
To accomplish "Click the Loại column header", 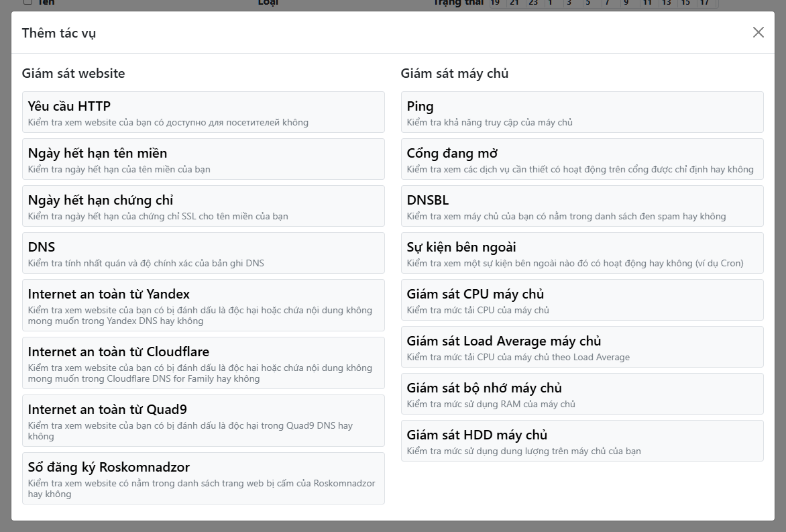I will [x=268, y=3].
